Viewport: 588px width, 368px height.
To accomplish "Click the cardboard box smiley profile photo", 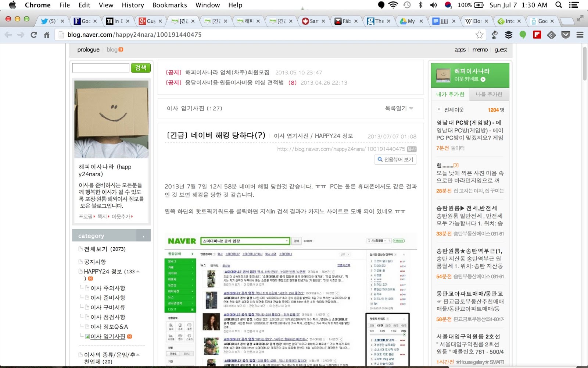I will click(111, 119).
